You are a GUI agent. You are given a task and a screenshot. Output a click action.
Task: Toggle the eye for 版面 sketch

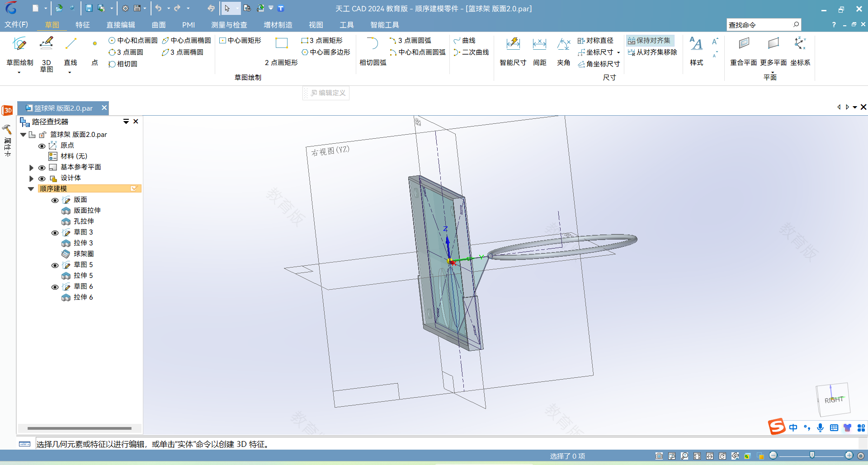[55, 200]
